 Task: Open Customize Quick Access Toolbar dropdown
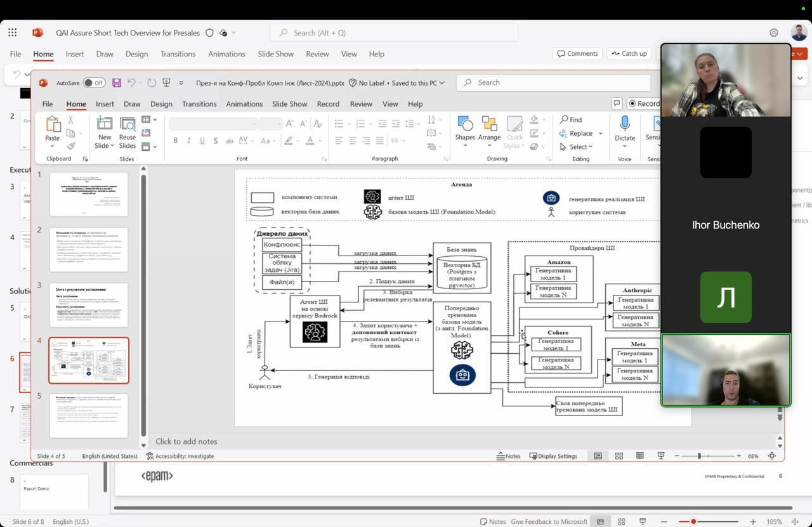point(181,83)
